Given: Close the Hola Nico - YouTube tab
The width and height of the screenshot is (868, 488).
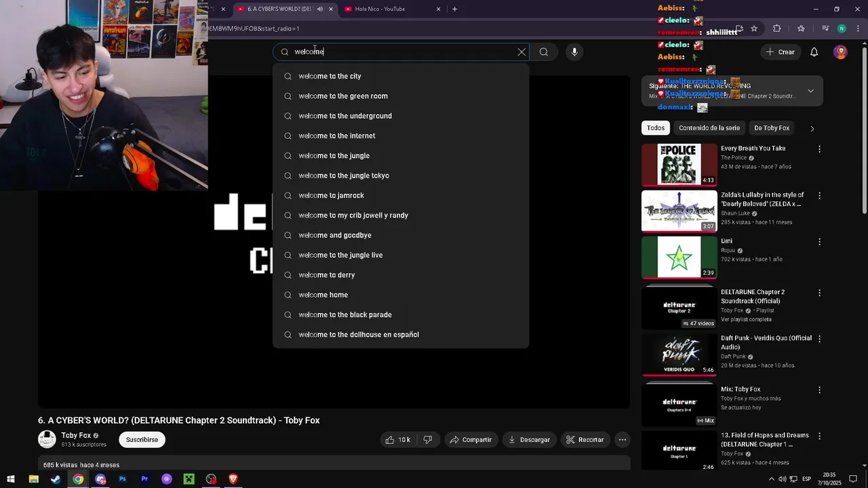Looking at the screenshot, I should tap(438, 9).
